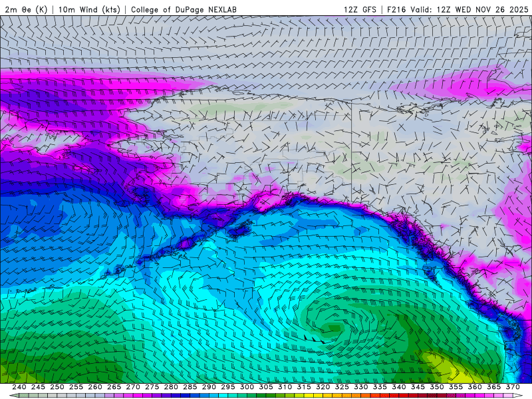The height and width of the screenshot is (399, 532).
Task: Click the 280 colorbar label
Action: pos(171,387)
